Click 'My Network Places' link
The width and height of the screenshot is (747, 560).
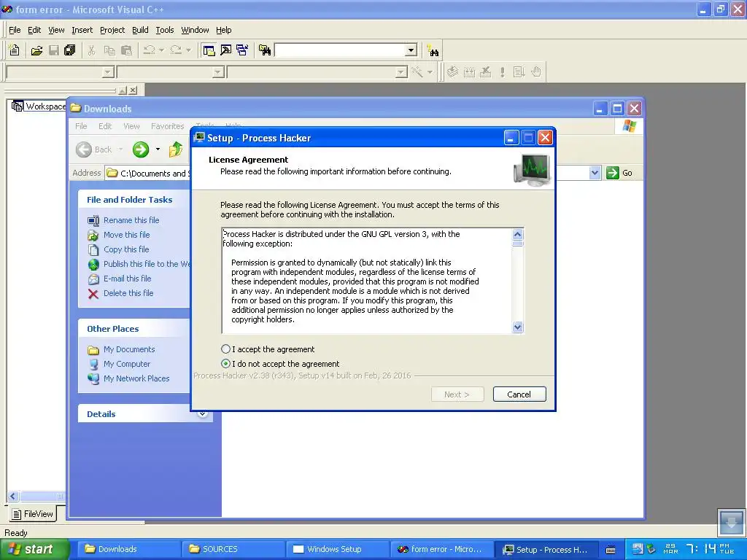[136, 378]
